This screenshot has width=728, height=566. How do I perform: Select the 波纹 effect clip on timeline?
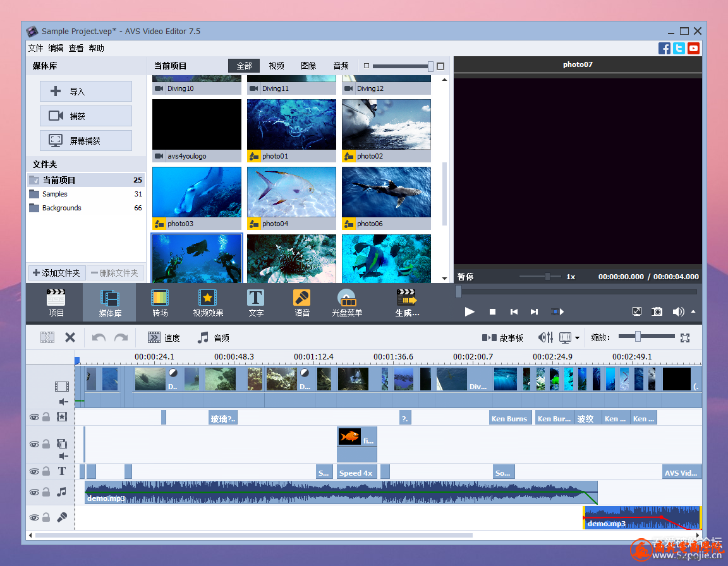pyautogui.click(x=588, y=418)
